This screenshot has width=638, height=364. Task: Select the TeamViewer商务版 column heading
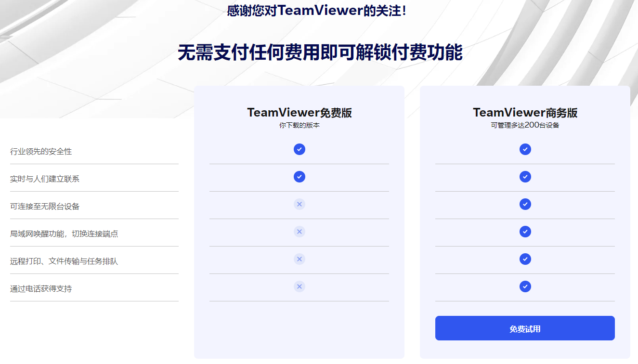(x=525, y=112)
